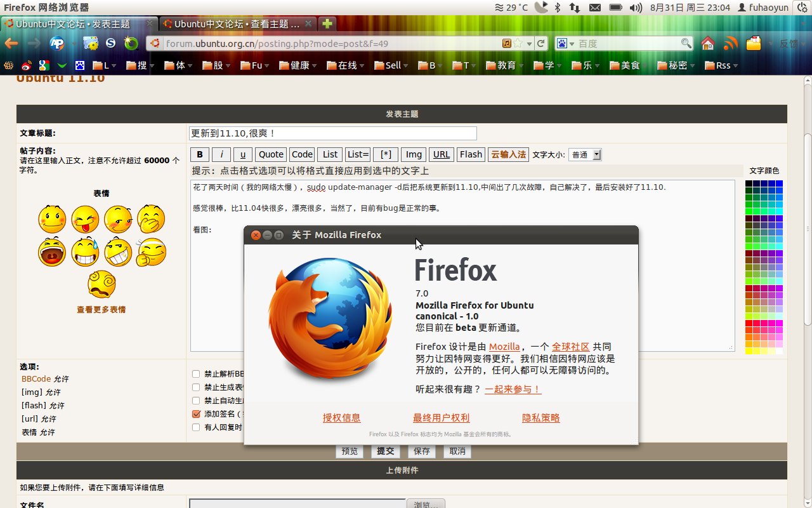The width and height of the screenshot is (812, 508).
Task: Insert the smiling blush emoticon
Action: pyautogui.click(x=52, y=219)
